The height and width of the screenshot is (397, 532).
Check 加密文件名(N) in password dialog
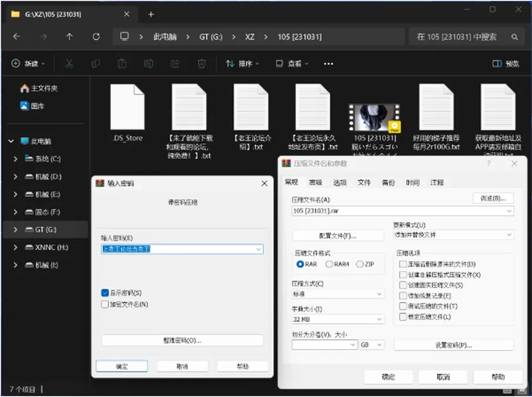pos(105,304)
